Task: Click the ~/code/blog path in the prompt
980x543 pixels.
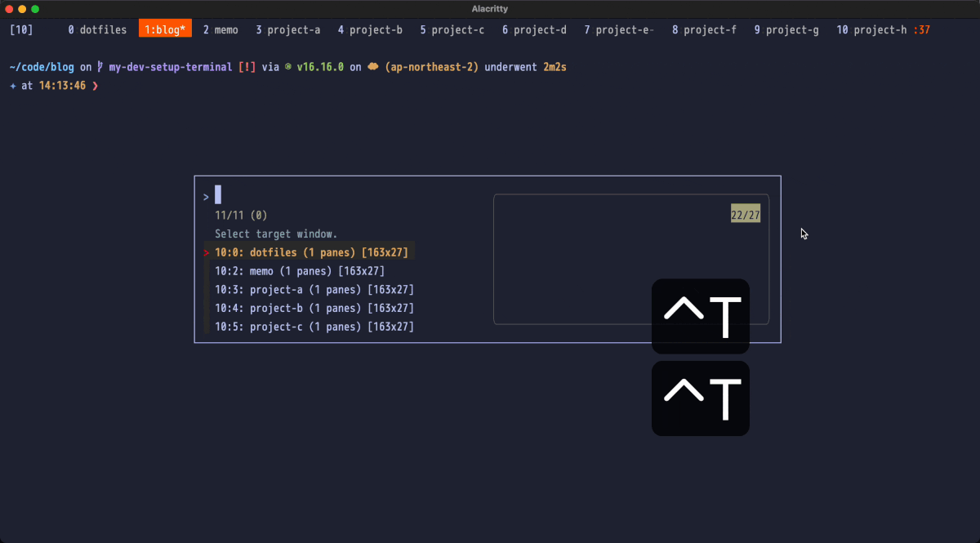Action: (41, 67)
